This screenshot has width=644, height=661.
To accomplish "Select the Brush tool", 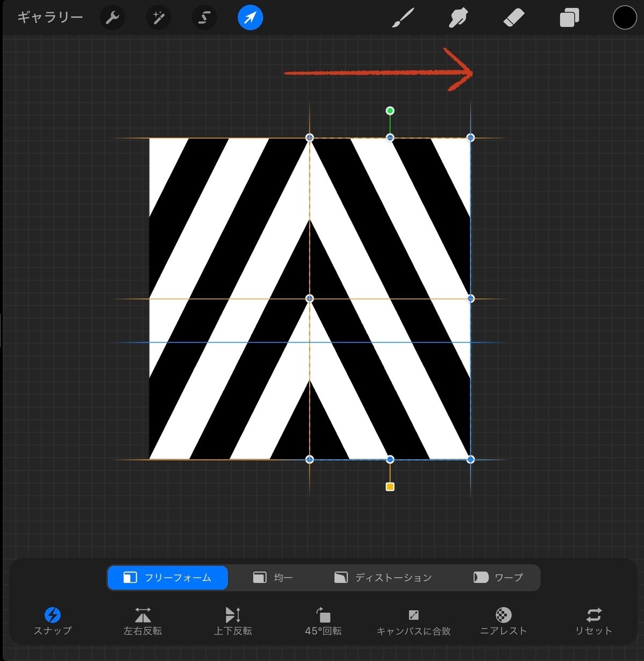I will (x=403, y=18).
